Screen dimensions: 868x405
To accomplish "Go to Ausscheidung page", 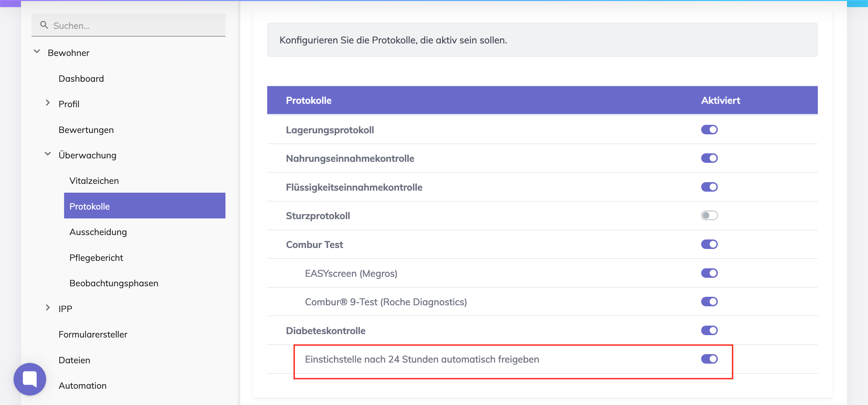I will (98, 232).
